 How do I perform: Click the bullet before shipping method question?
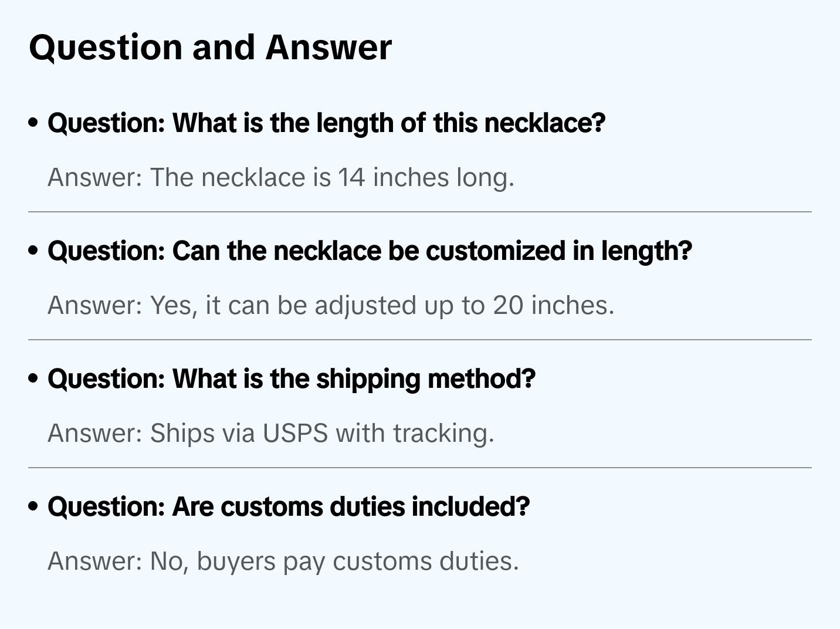coord(33,379)
